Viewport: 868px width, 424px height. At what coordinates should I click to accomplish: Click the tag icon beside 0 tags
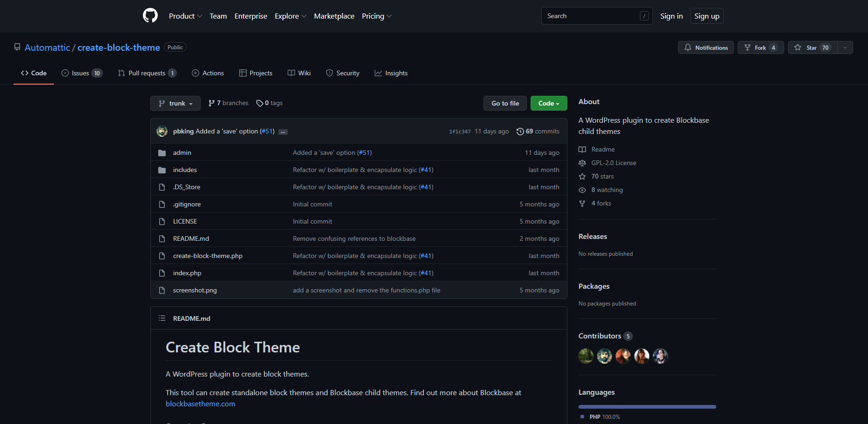(260, 103)
